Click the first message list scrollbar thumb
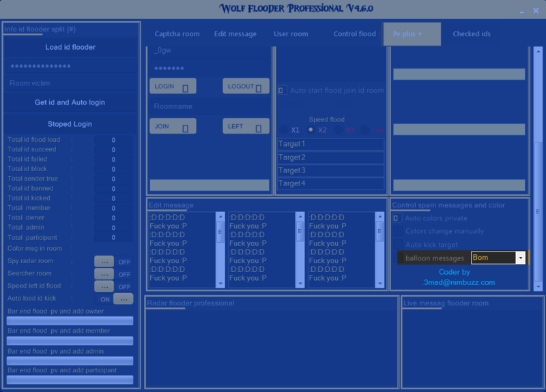 point(220,232)
